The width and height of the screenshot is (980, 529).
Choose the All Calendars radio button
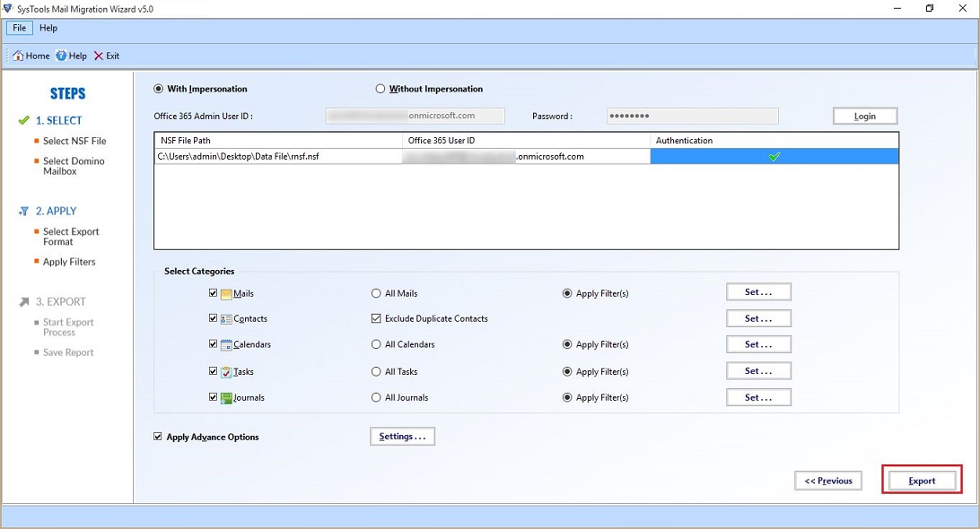[x=376, y=344]
